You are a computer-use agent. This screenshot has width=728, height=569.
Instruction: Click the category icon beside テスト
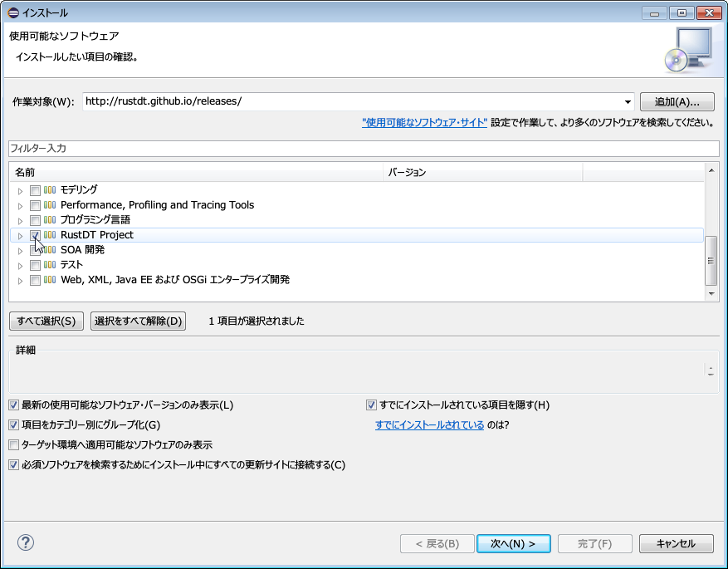click(x=50, y=265)
